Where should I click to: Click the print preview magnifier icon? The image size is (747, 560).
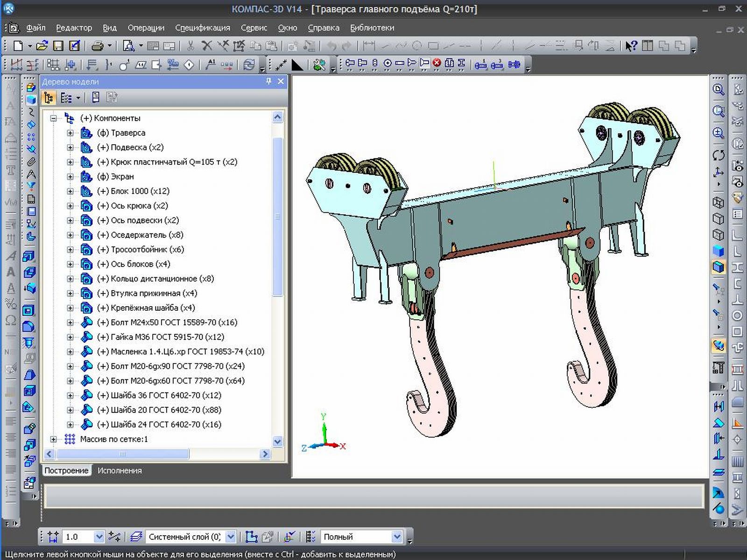[128, 46]
